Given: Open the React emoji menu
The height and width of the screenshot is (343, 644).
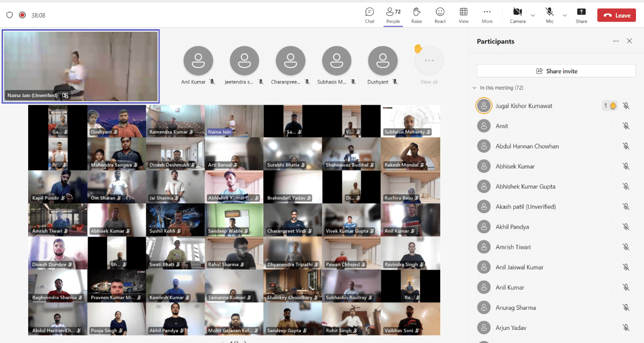Looking at the screenshot, I should 440,15.
